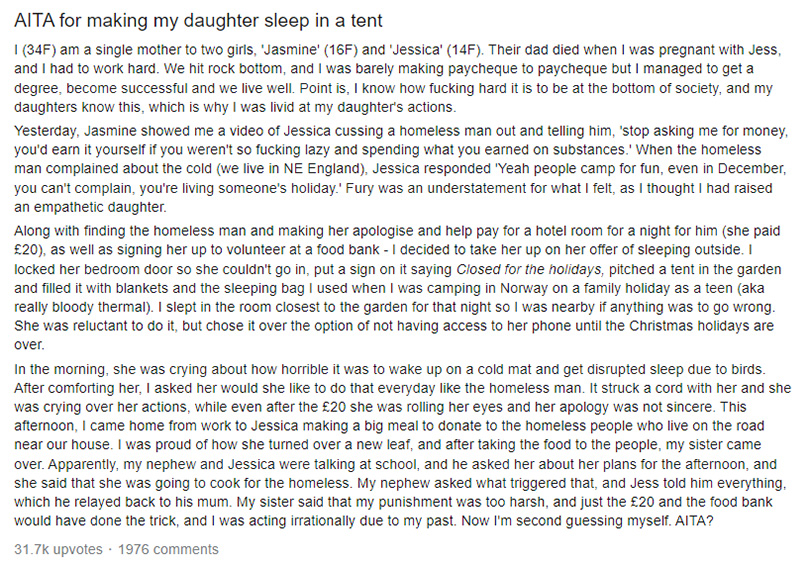Image resolution: width=810 pixels, height=565 pixels.
Task: Open the post title 'AITA for making my daughter sleep in a tent'
Action: 198,21
